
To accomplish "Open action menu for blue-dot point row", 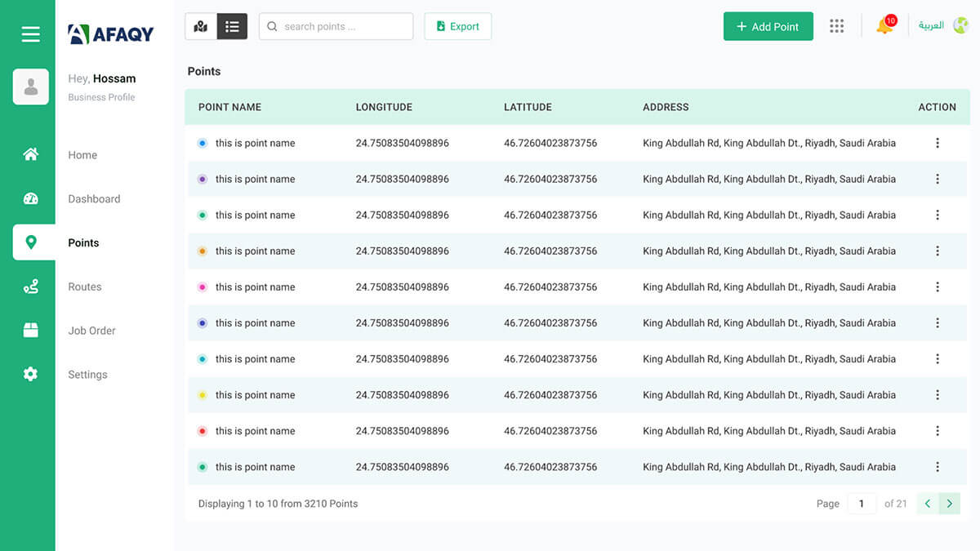I will 937,143.
